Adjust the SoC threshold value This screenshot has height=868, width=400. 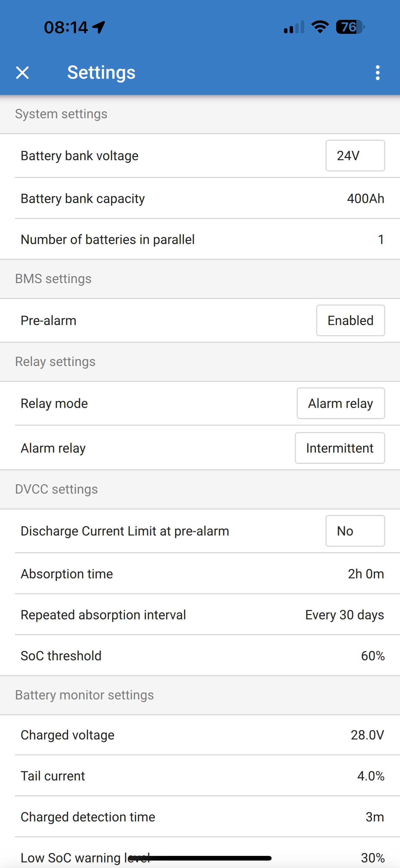coord(372,656)
